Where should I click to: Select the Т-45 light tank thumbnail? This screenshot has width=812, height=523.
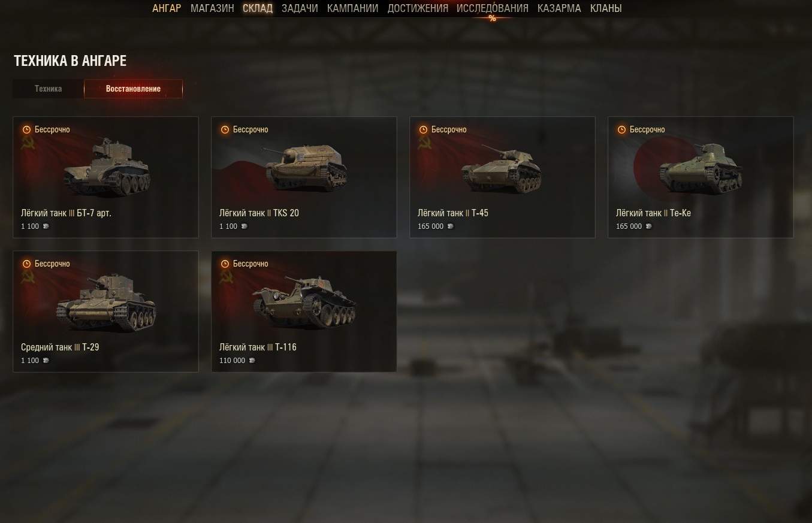501,168
